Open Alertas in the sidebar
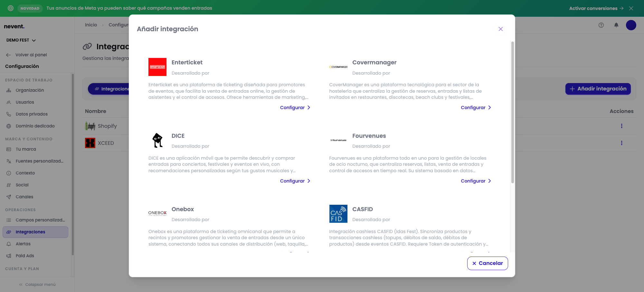Image resolution: width=644 pixels, height=292 pixels. pyautogui.click(x=35, y=244)
